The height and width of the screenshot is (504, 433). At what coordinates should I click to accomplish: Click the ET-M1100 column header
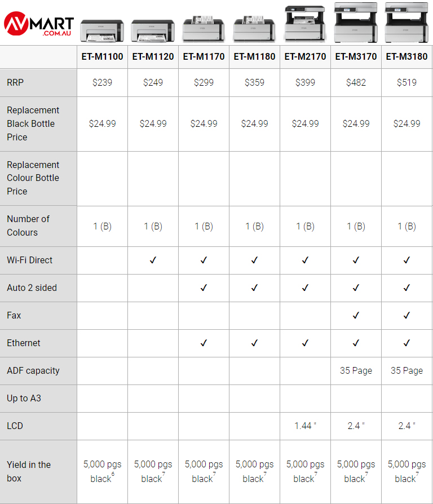(102, 56)
